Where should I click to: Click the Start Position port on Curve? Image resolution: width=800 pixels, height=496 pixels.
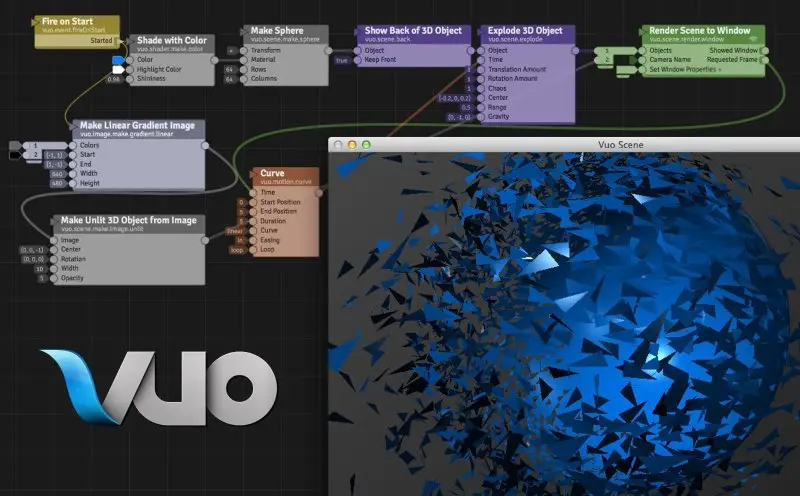(253, 202)
